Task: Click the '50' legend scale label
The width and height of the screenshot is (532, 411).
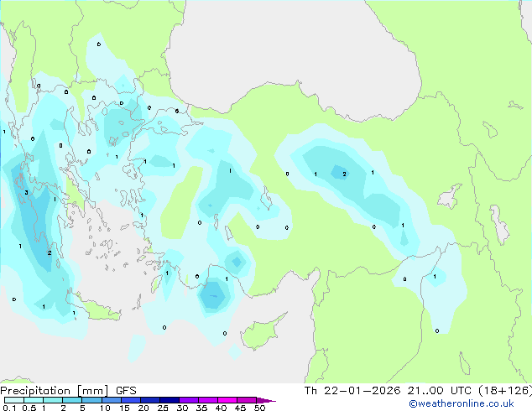Action: point(259,408)
